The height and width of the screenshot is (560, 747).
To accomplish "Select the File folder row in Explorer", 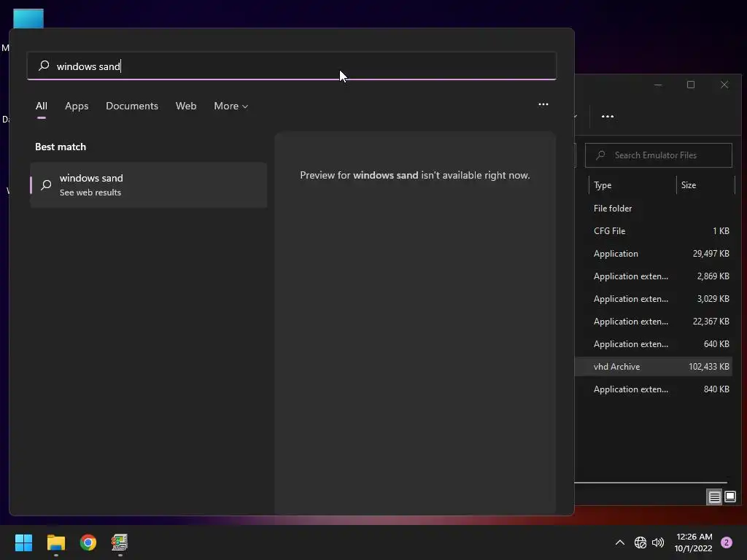I will [x=653, y=208].
